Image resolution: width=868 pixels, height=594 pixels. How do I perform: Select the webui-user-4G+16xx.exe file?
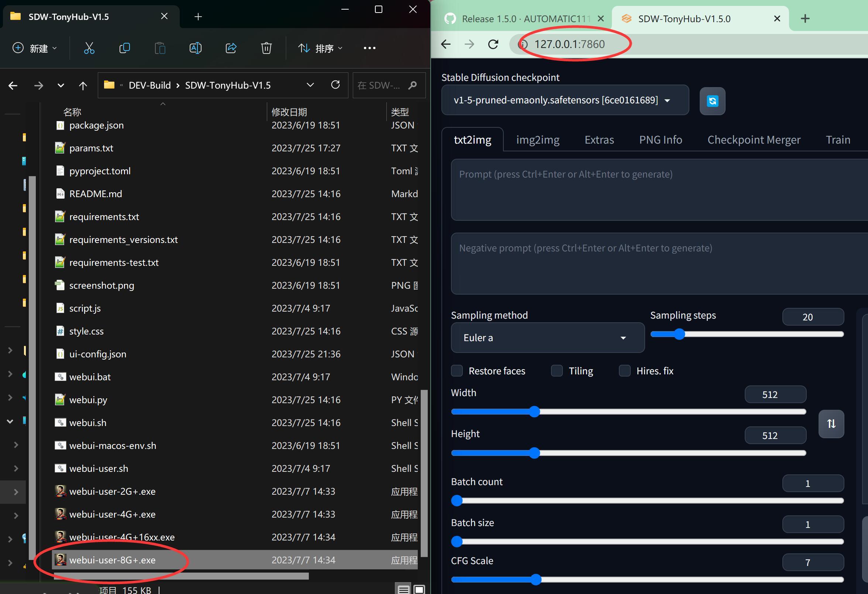tap(235, 537)
